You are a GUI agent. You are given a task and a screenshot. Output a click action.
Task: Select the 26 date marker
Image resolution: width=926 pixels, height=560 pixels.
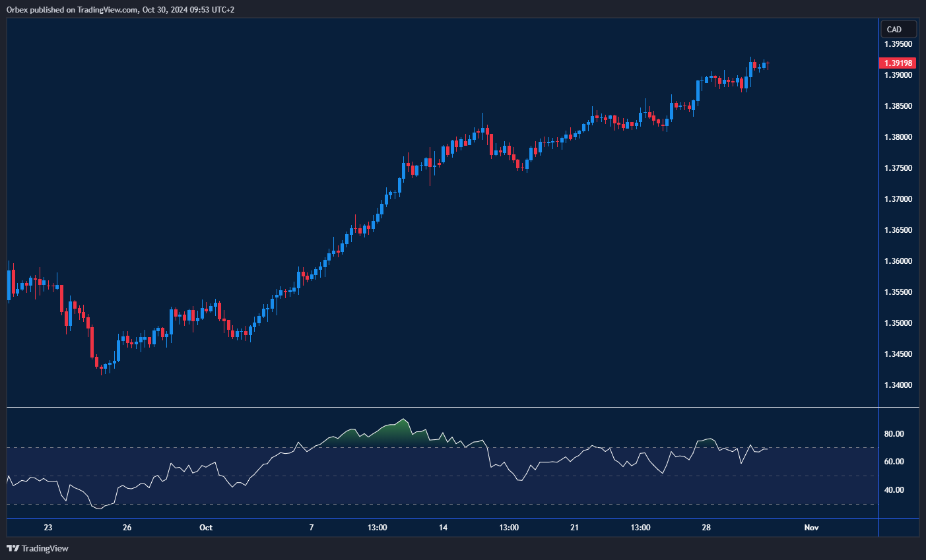pos(127,528)
